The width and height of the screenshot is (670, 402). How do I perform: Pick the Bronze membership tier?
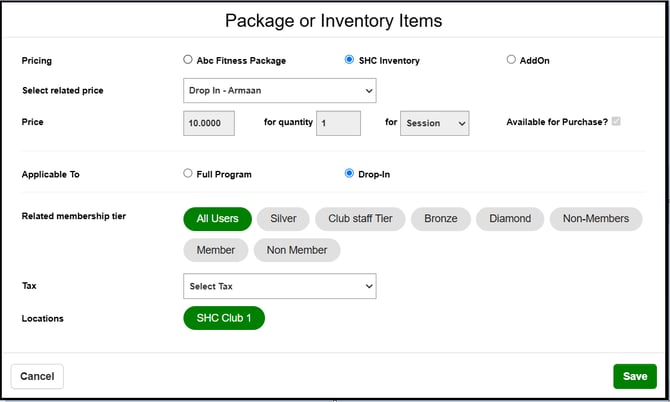pos(441,219)
